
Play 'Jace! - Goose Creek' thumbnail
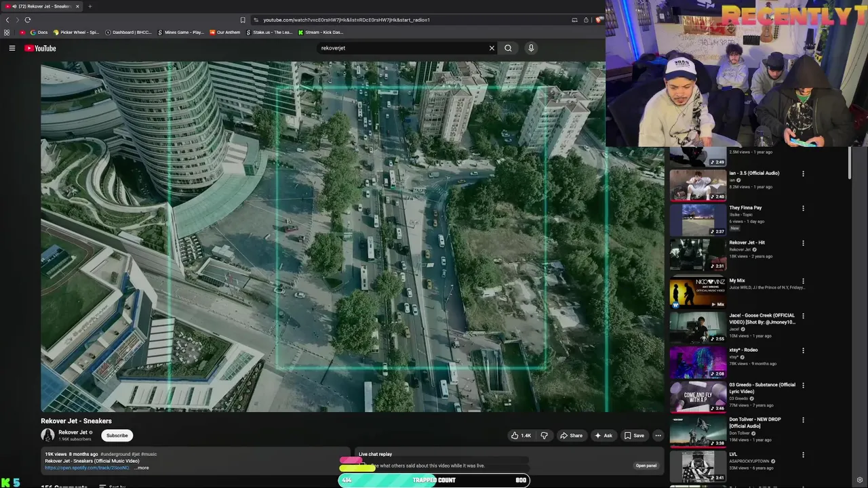pyautogui.click(x=698, y=327)
